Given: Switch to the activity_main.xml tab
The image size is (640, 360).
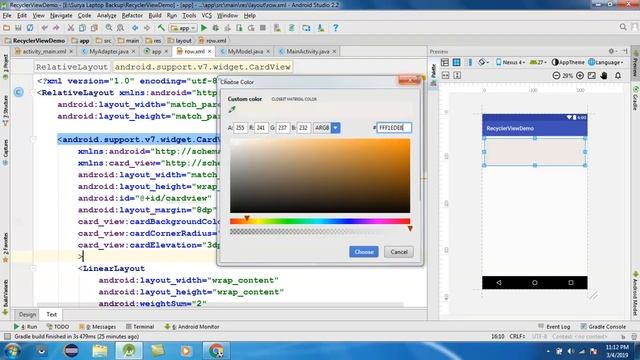Looking at the screenshot, I should (x=44, y=51).
